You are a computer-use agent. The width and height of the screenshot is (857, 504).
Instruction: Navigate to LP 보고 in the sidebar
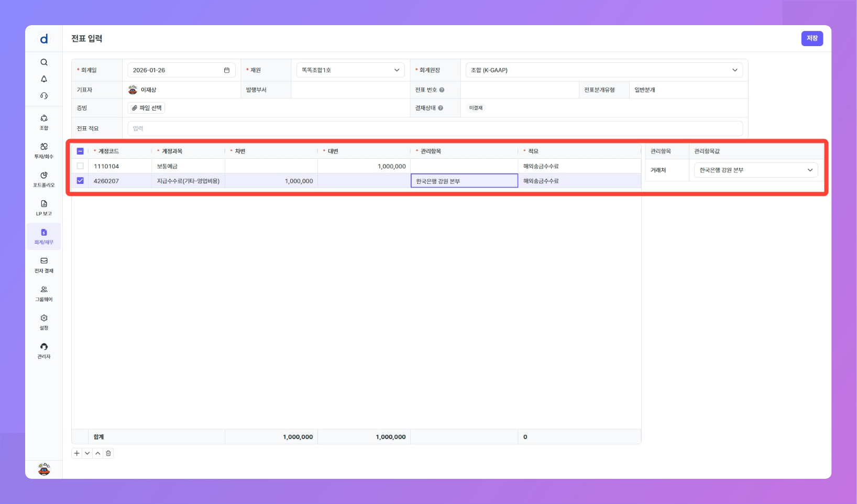point(44,208)
